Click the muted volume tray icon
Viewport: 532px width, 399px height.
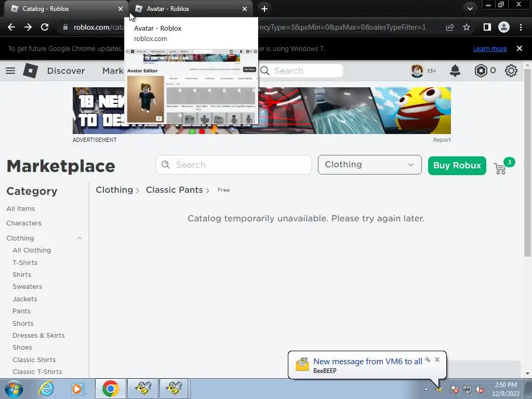[x=480, y=390]
